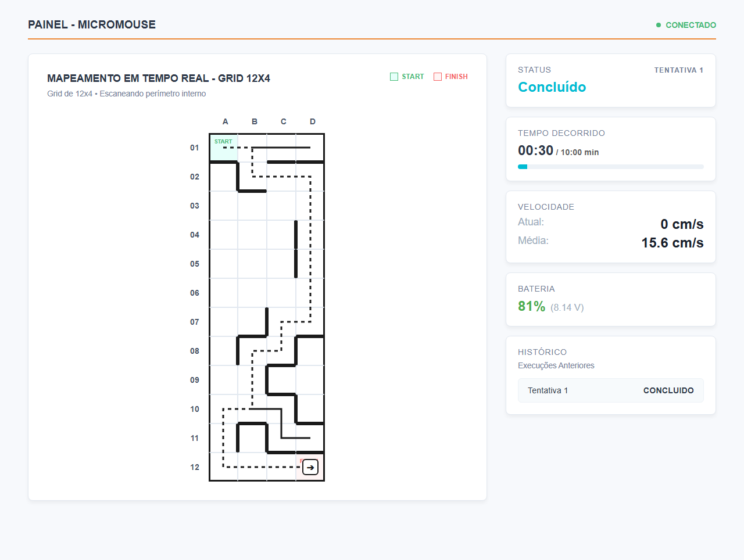Select the START cell A01

coord(224,148)
